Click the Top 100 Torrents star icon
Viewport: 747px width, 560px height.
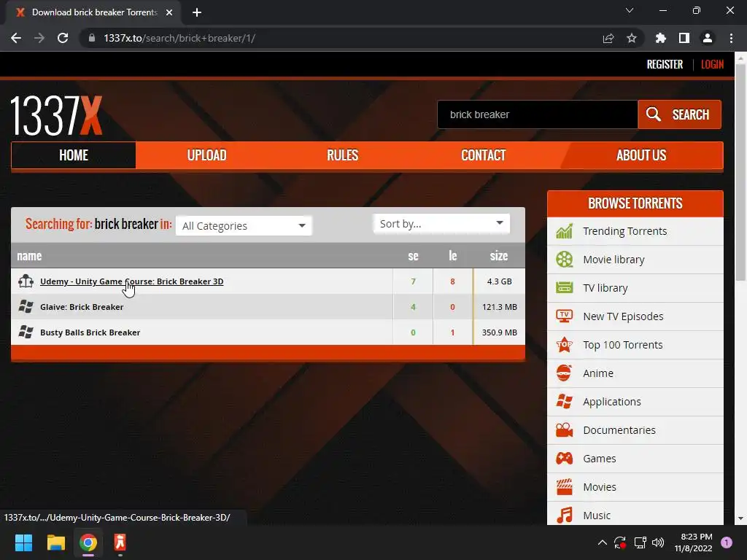[x=564, y=345]
